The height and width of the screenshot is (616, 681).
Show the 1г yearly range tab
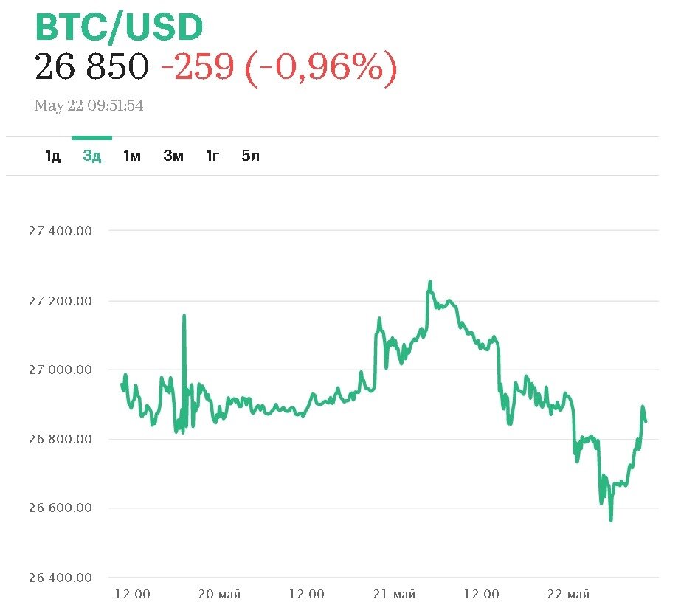212,156
